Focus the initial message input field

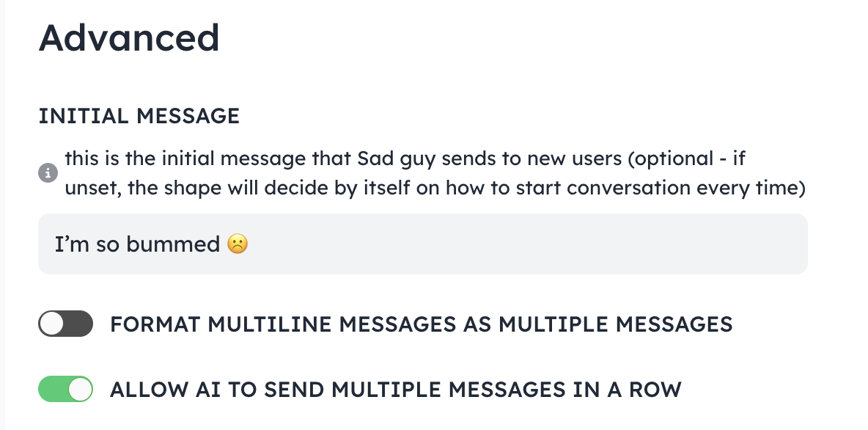coord(423,244)
